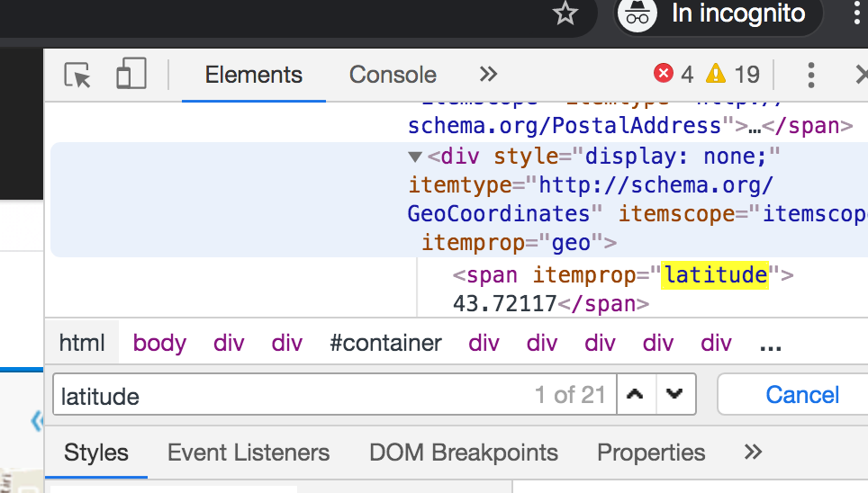Screen dimensions: 868x493
Task: Show more DevTools panels via double chevron
Action: tap(488, 75)
